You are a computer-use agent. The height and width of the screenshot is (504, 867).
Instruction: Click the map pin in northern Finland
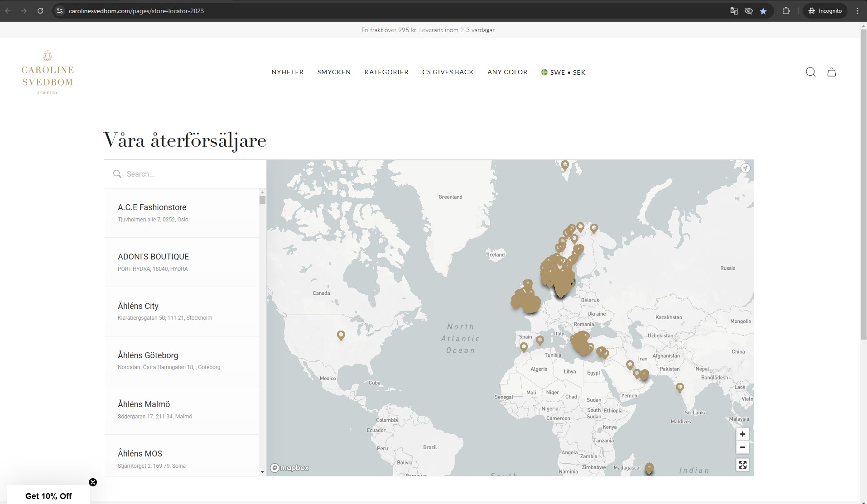point(594,228)
